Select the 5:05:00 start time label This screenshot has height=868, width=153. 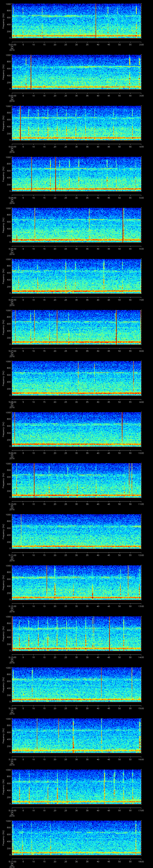(12, 249)
